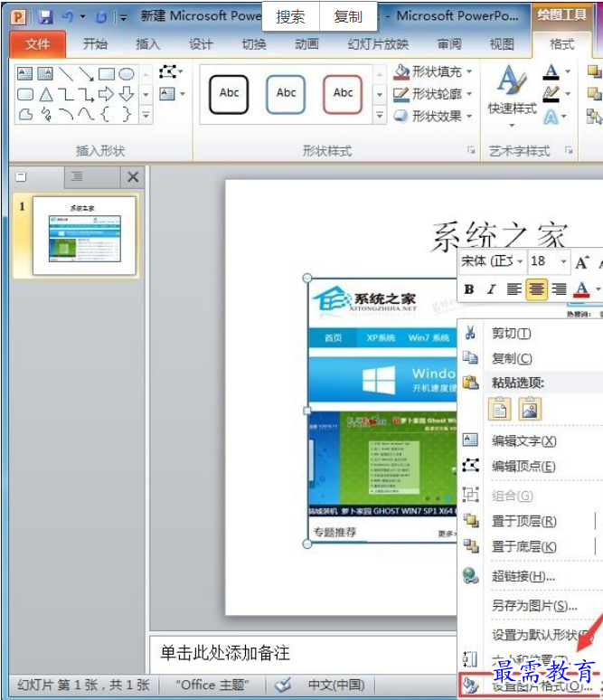This screenshot has width=603, height=700.
Task: Click the WordArt text outline pen icon
Action: (x=551, y=94)
